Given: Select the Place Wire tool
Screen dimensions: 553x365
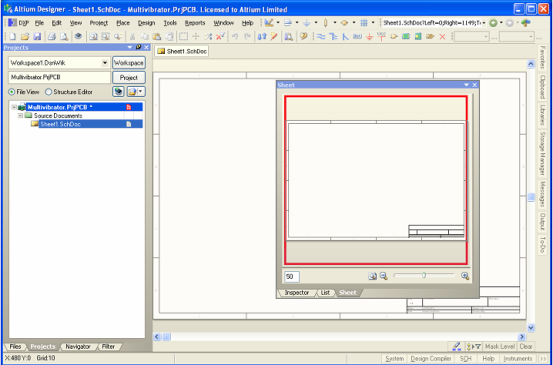Looking at the screenshot, I should [321, 36].
